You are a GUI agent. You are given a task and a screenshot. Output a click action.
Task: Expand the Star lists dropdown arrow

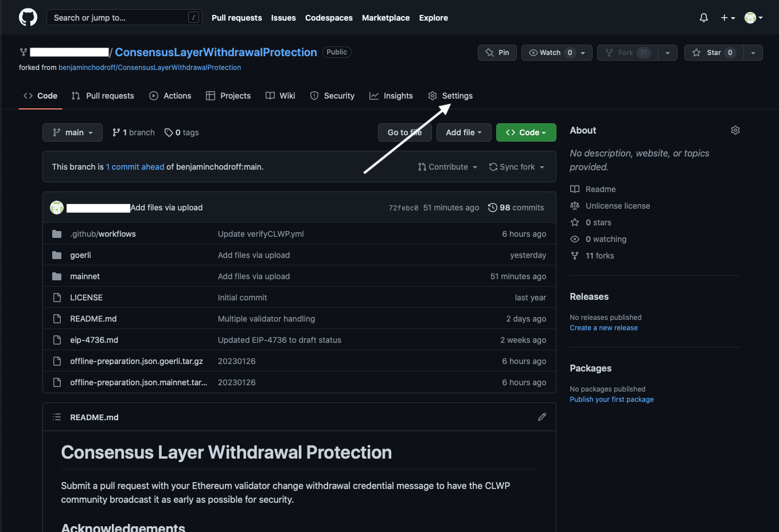tap(753, 53)
